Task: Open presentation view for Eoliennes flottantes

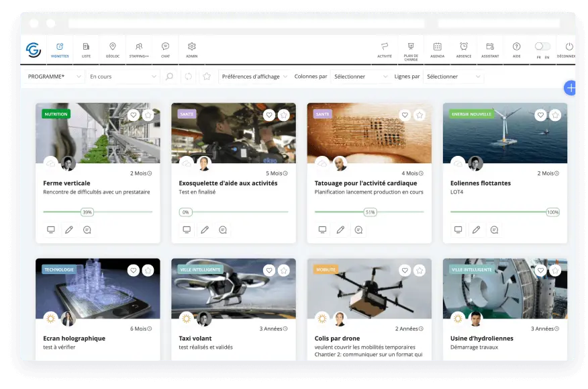Action: (x=458, y=229)
